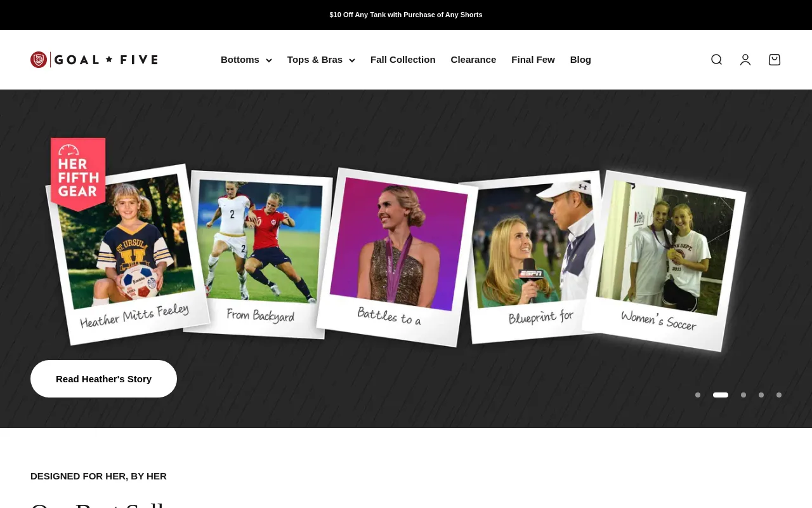Image resolution: width=812 pixels, height=508 pixels.
Task: Open the Fall Collection menu item
Action: click(403, 60)
